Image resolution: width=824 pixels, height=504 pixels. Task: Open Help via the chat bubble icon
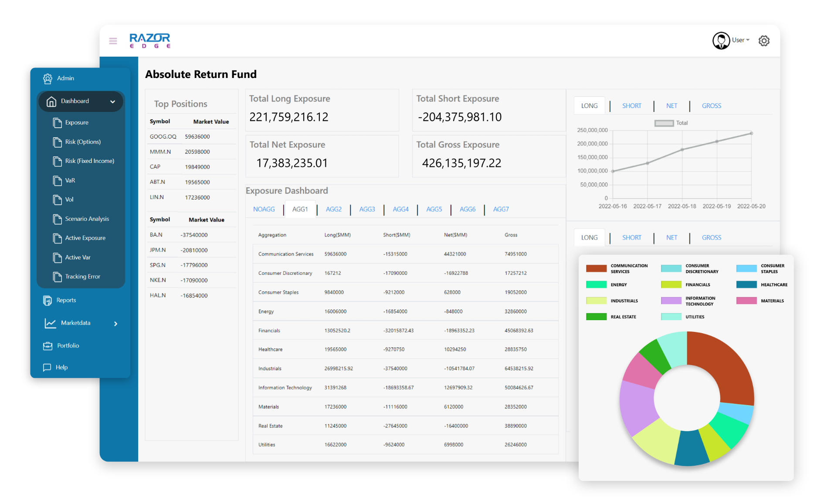point(47,368)
